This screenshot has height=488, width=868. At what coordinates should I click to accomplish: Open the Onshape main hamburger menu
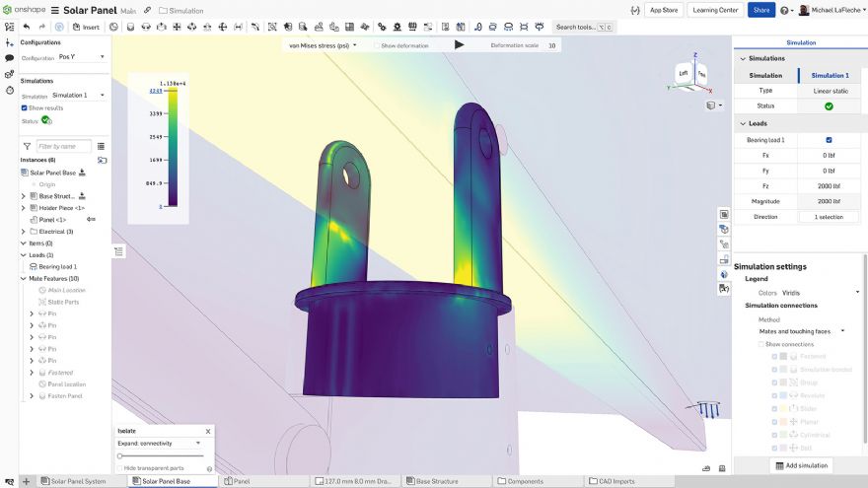tap(55, 11)
